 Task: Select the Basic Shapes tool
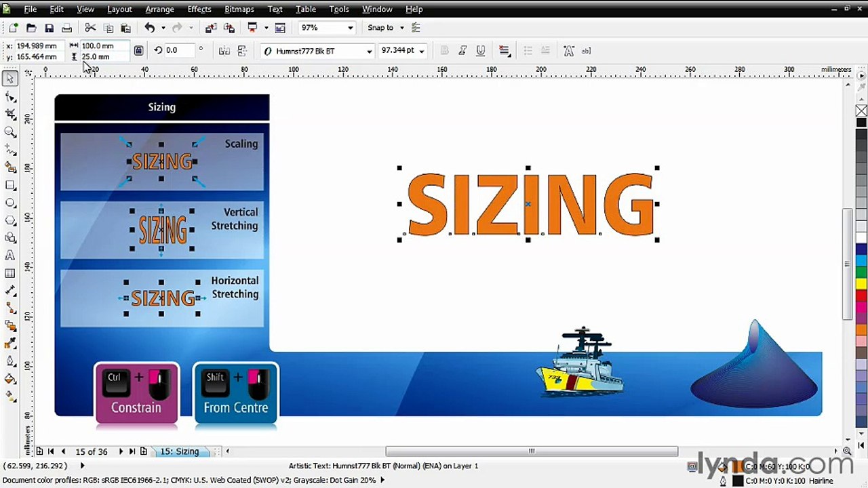pyautogui.click(x=10, y=238)
